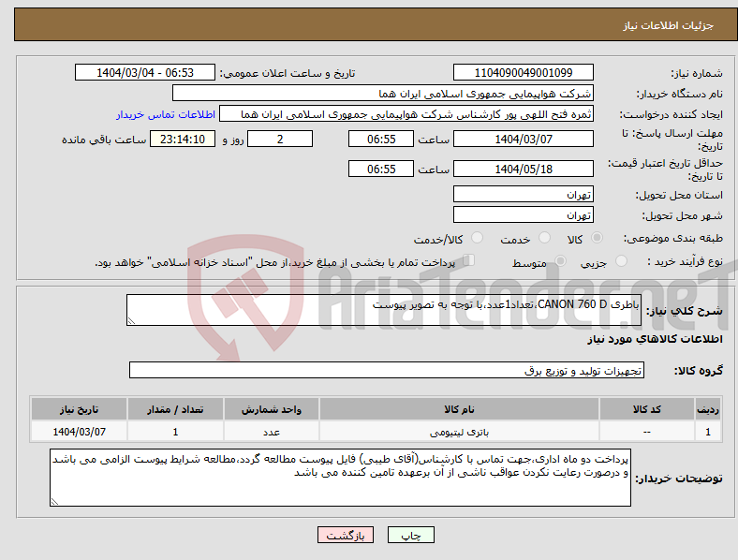Click the remaining days field showing 2
Viewport: 738px width, 560px height.
(x=280, y=139)
